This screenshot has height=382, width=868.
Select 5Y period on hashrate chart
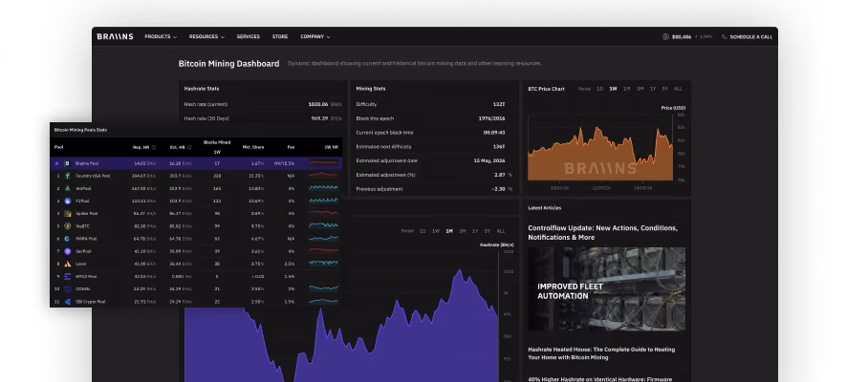(x=488, y=231)
